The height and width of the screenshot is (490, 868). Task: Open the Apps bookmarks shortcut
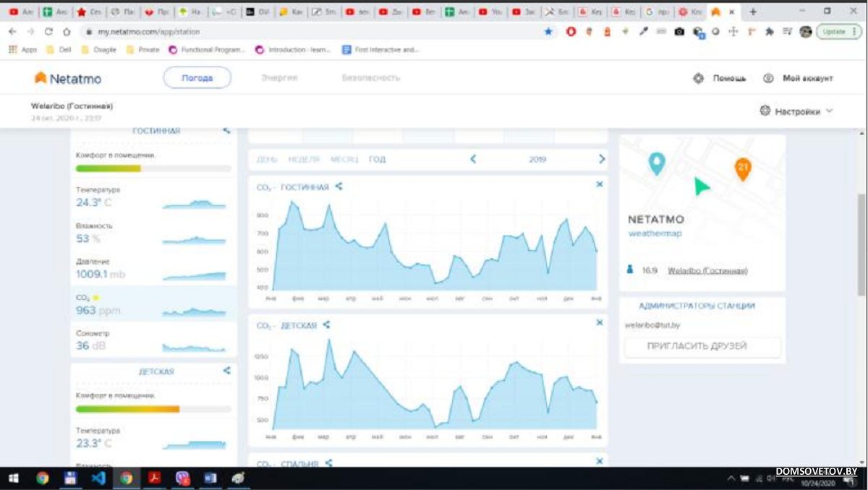click(22, 50)
